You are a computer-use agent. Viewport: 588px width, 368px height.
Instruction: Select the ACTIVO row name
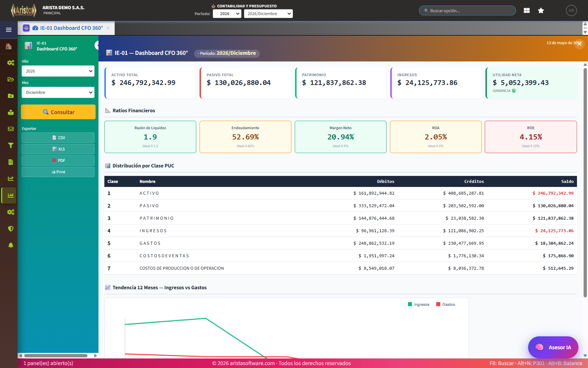pos(149,193)
